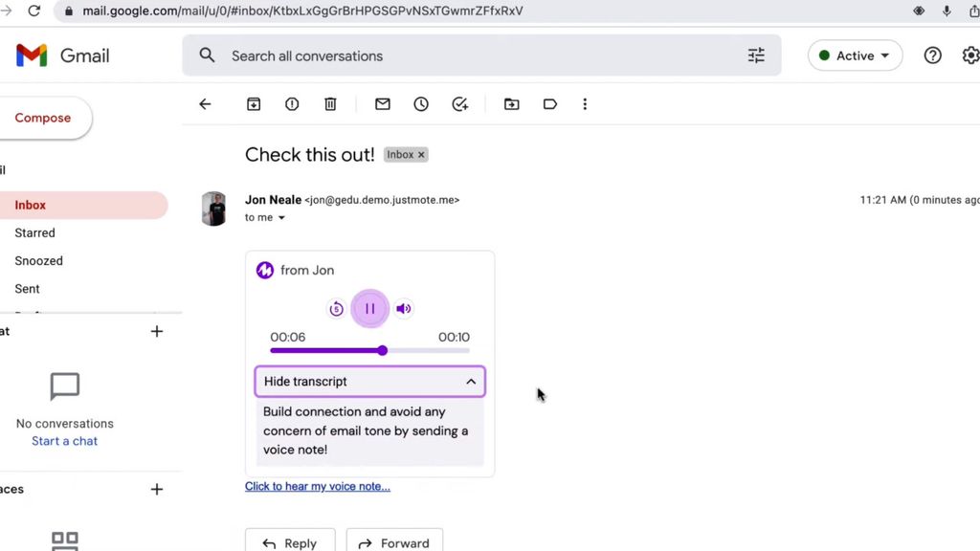Open the More options three-dot menu
This screenshot has height=551, width=980.
(585, 104)
